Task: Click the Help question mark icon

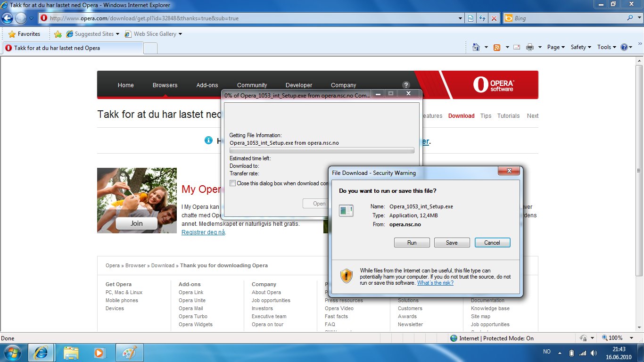Action: click(624, 47)
